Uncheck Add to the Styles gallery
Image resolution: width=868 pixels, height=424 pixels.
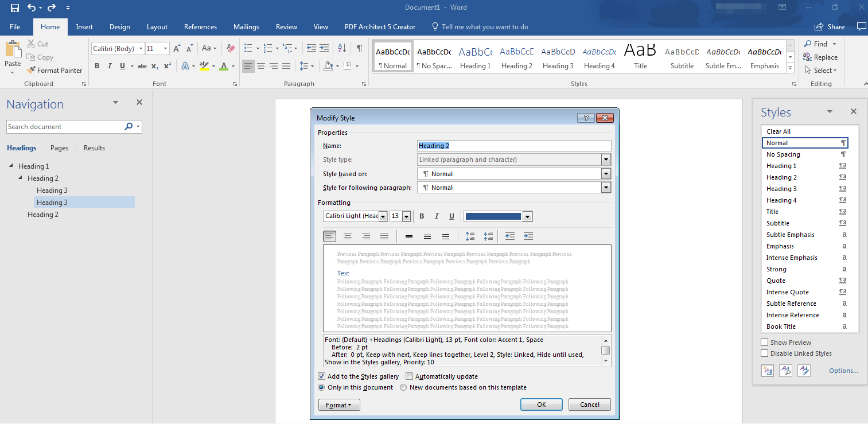[x=321, y=376]
